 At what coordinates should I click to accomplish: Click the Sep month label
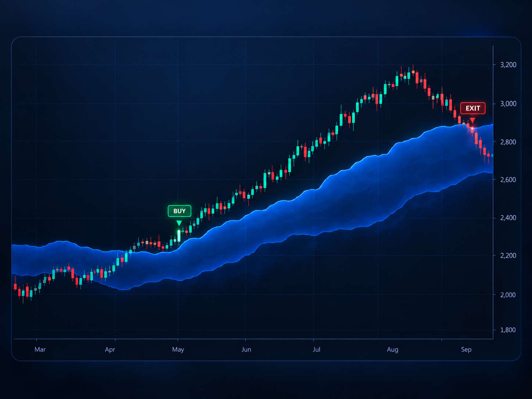(x=466, y=349)
